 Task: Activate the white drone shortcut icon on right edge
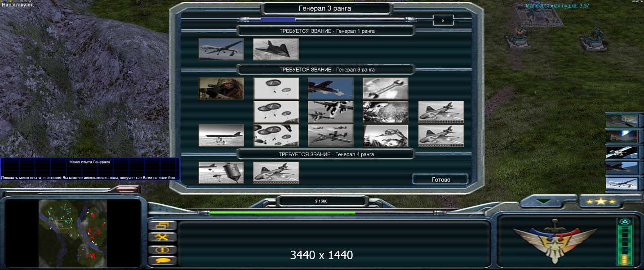(622, 184)
